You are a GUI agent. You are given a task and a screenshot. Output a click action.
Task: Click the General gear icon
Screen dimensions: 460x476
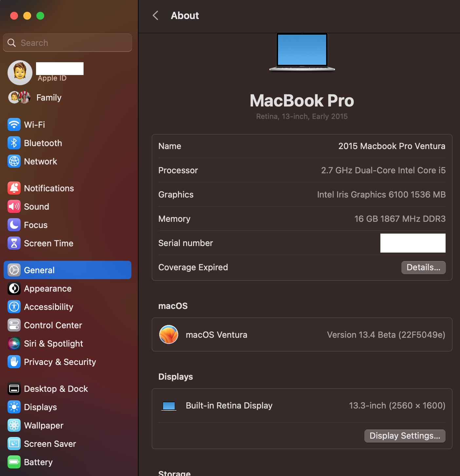(14, 270)
